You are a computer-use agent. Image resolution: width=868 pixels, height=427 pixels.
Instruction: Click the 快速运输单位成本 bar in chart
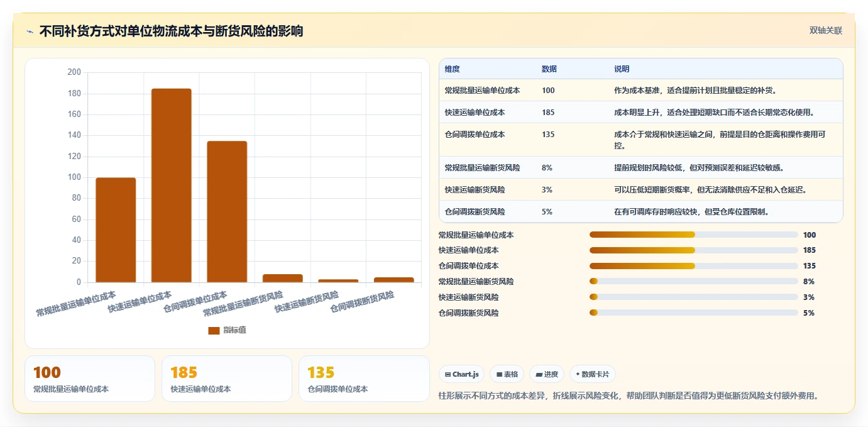(171, 186)
